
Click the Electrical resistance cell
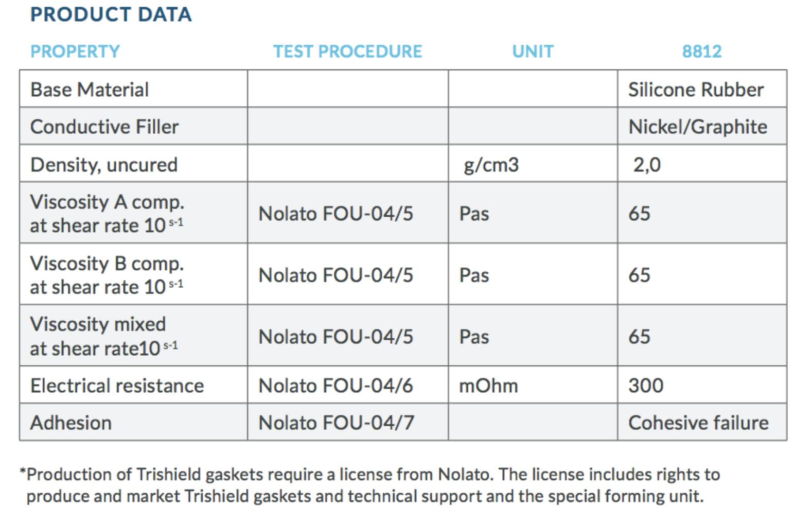click(134, 385)
